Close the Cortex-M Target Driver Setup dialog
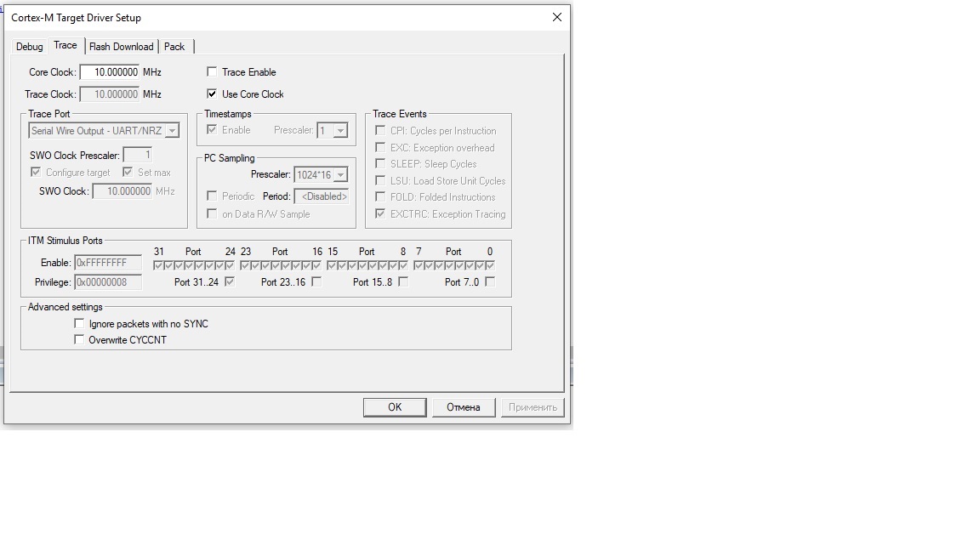980x551 pixels. [x=557, y=17]
